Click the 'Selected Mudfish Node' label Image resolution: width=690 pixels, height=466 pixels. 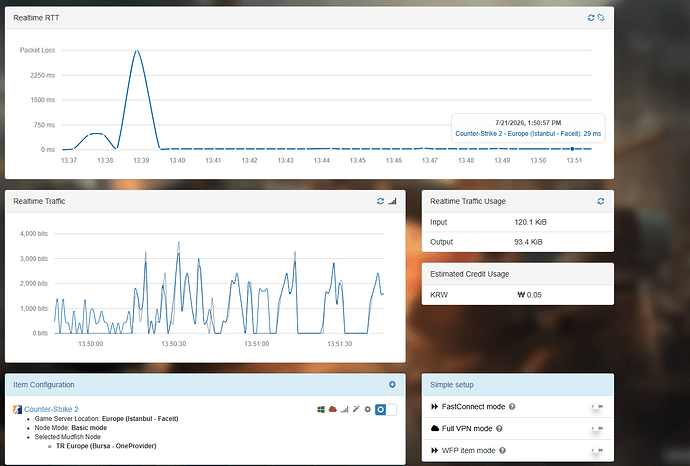click(x=67, y=437)
